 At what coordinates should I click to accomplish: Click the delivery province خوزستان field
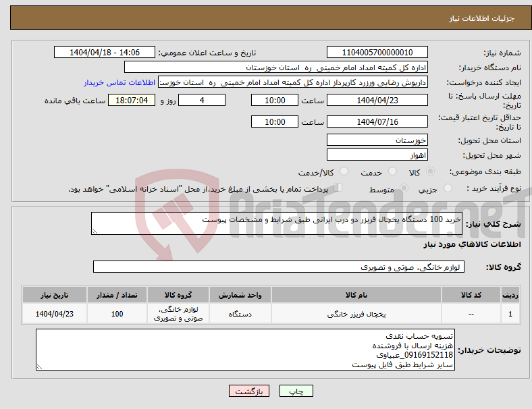click(377, 140)
